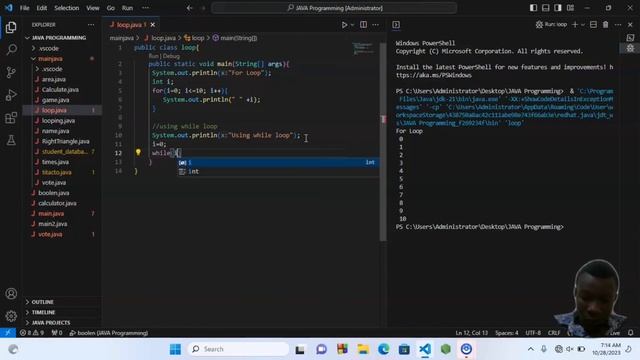The width and height of the screenshot is (640, 360).
Task: Open the Search view in activity bar
Action: point(11,50)
